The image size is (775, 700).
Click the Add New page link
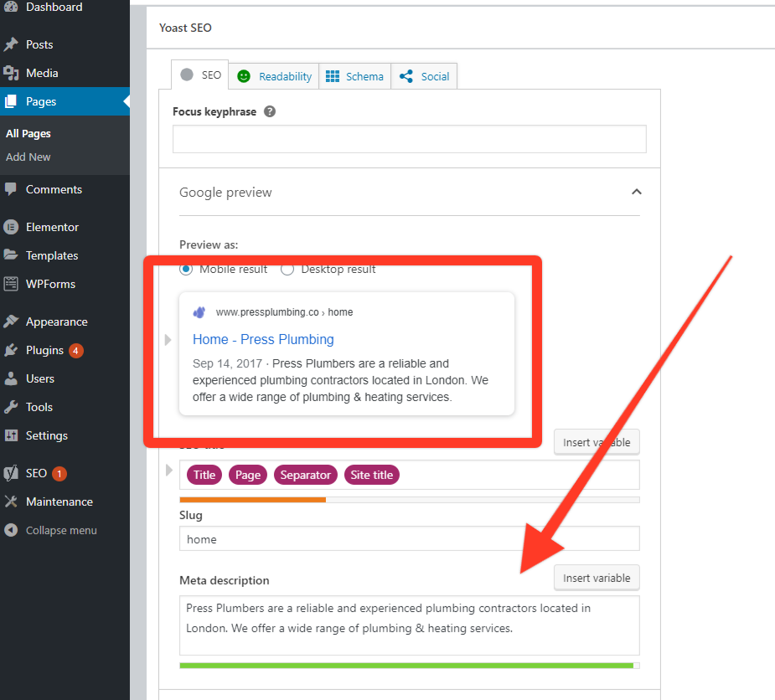28,157
